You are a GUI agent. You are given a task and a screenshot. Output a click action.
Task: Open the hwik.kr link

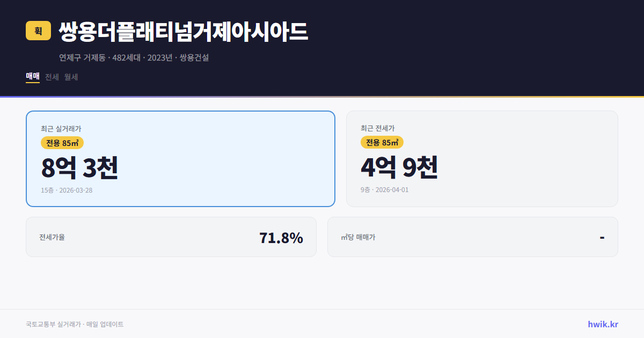[x=603, y=324]
